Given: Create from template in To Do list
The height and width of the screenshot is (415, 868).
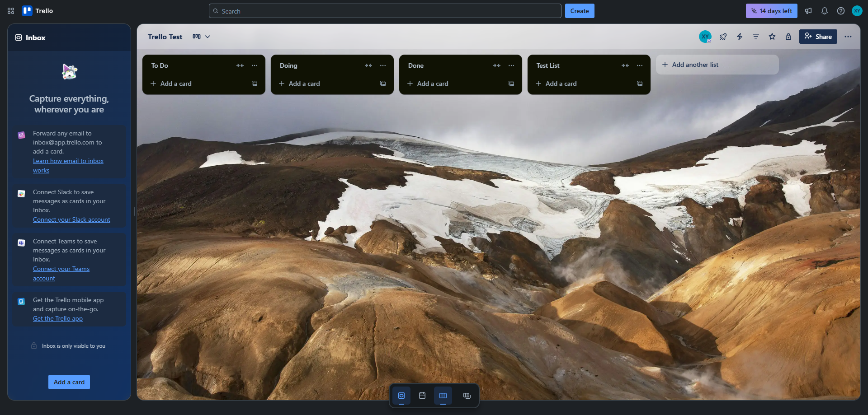Looking at the screenshot, I should click(255, 84).
